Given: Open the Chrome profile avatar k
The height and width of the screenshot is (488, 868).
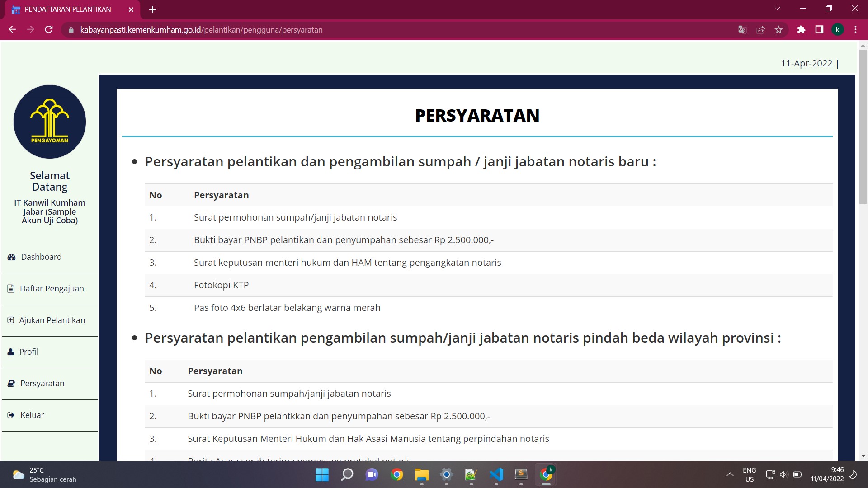Looking at the screenshot, I should point(837,30).
